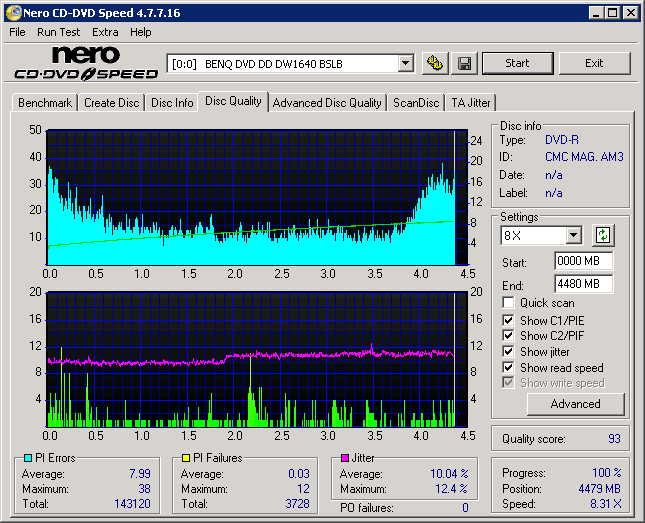Enable the Quick scan checkbox

pyautogui.click(x=509, y=303)
